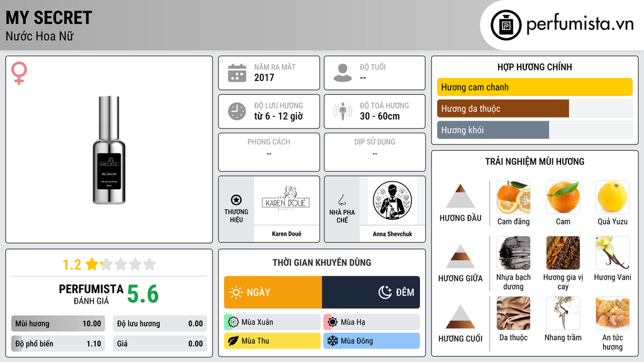Click the '30 - 60cm' sillage value
This screenshot has height=362, width=644.
379,116
